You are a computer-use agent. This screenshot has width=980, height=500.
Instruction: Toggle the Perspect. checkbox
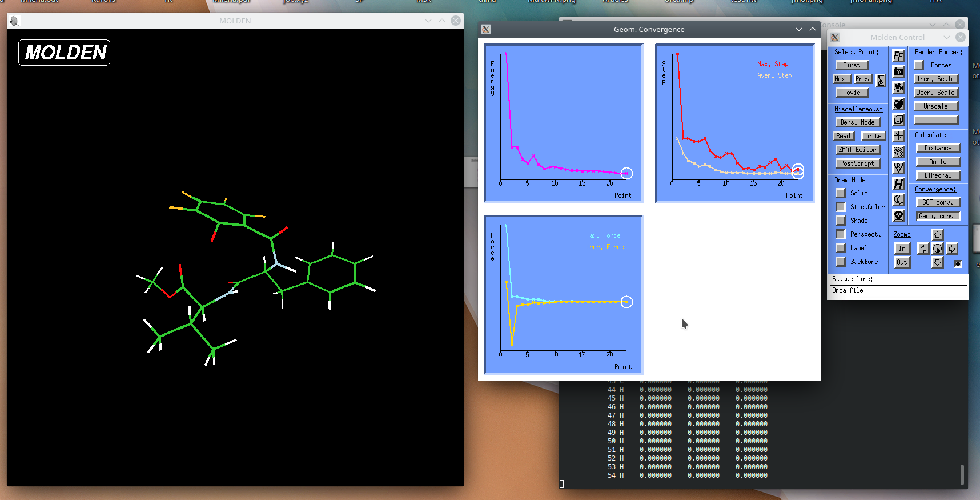pos(841,234)
